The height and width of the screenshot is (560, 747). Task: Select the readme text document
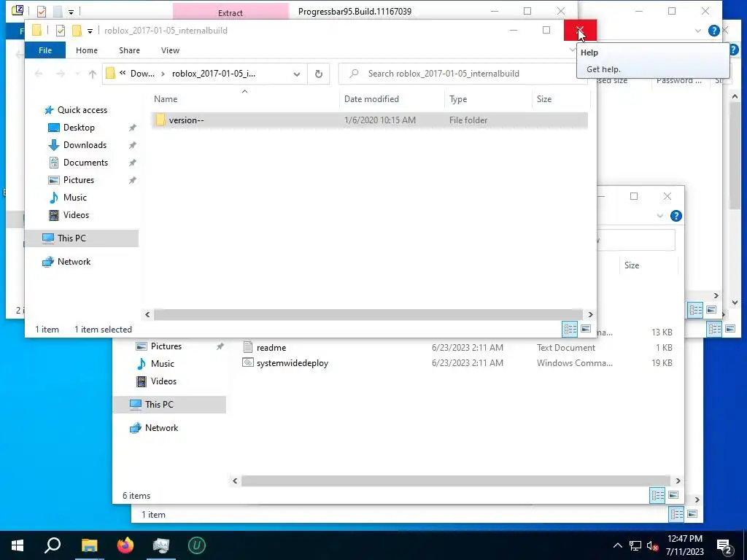(x=271, y=348)
